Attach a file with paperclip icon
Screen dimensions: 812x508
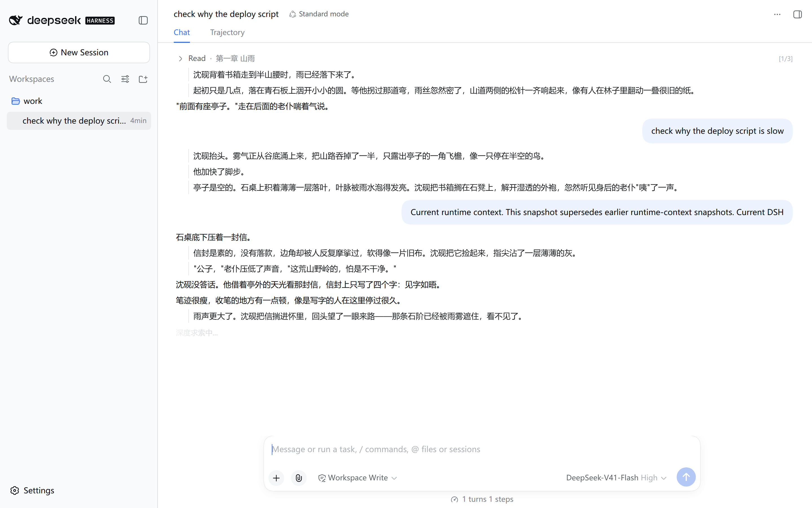(x=299, y=478)
